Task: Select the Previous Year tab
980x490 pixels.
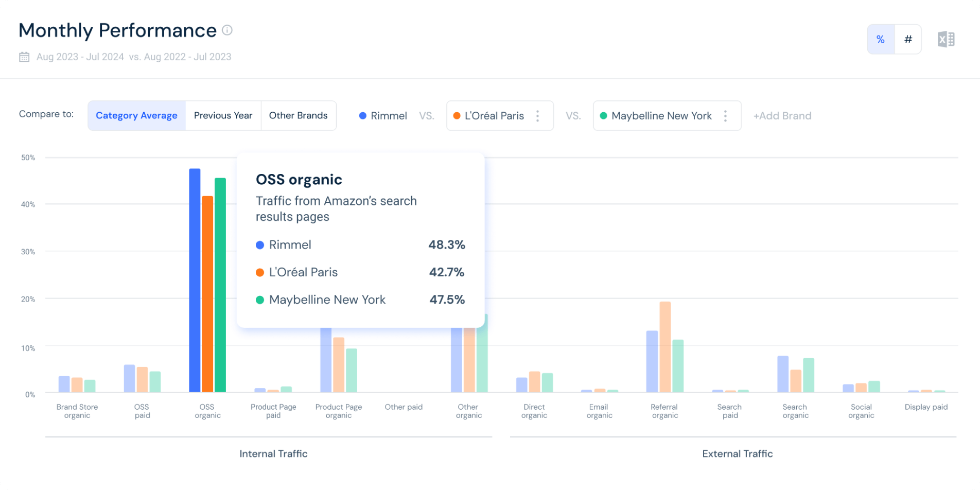Action: (x=223, y=116)
